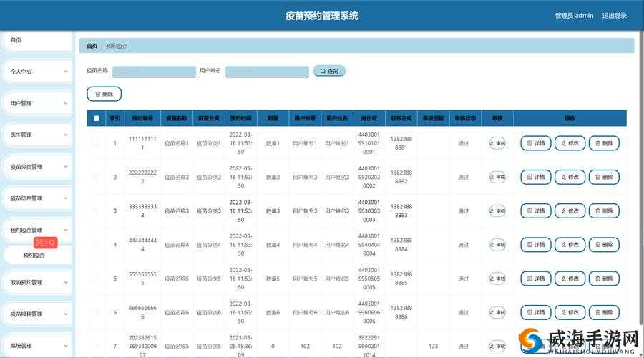Check the row 6 checkbox
Viewport: 644px width, 358px height.
coord(96,312)
